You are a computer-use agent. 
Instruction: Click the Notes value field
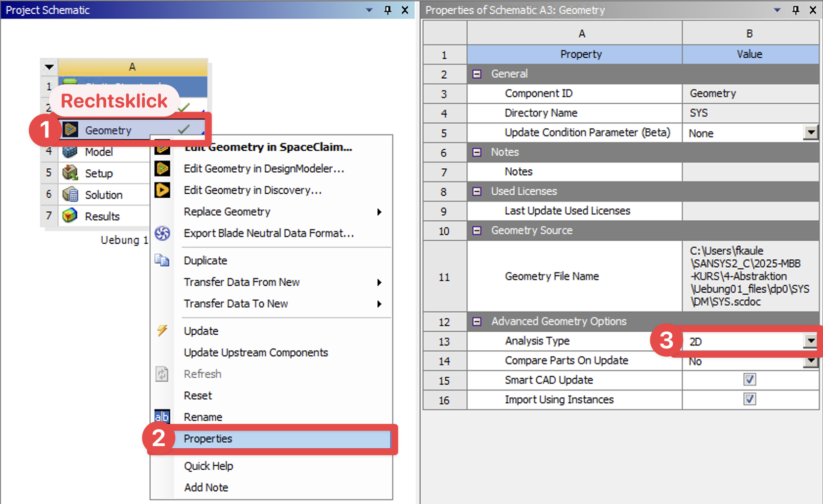pos(750,172)
